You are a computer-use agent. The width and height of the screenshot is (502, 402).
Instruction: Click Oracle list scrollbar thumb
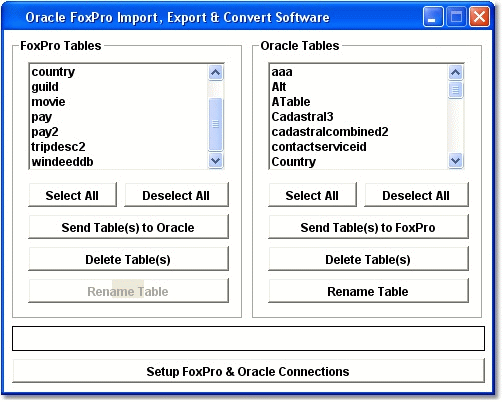[455, 90]
